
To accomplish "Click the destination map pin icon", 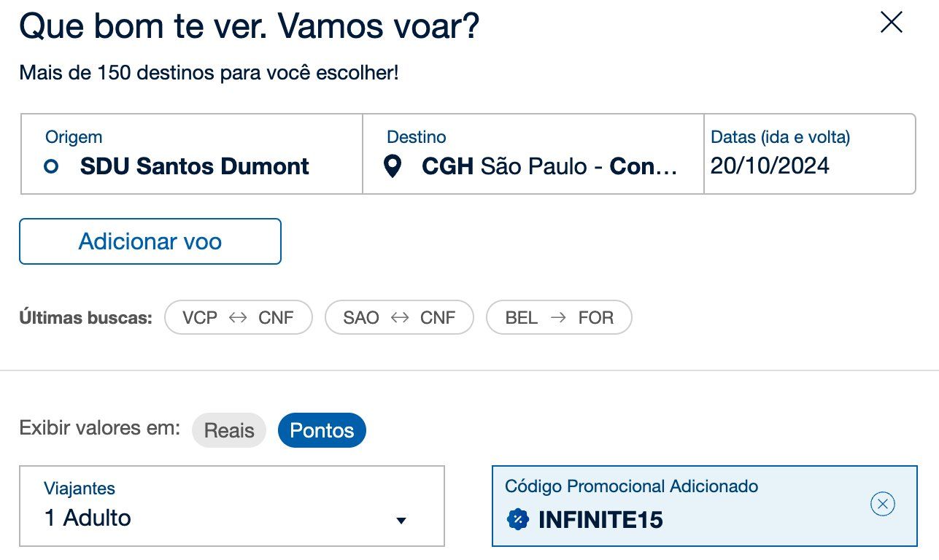I will coord(393,167).
